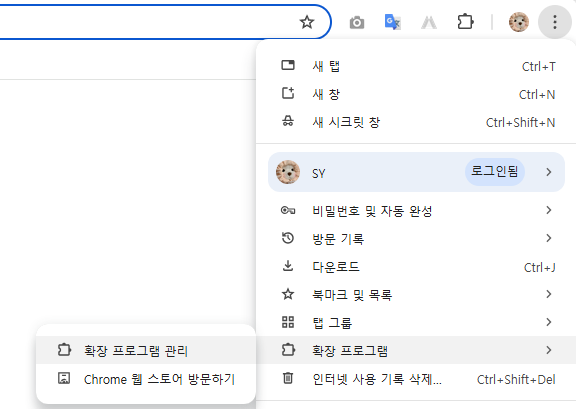
Task: Expand the SY profile submenu chevron
Action: [548, 172]
